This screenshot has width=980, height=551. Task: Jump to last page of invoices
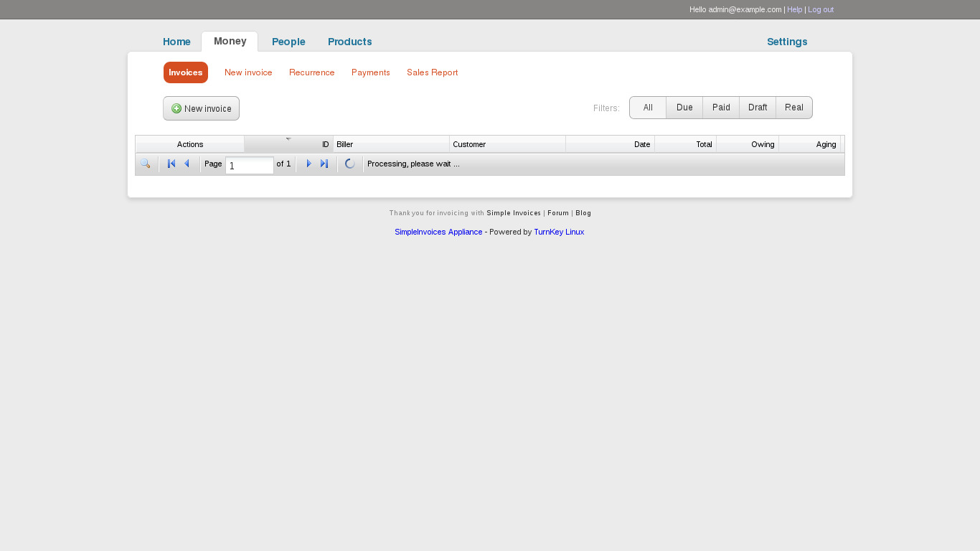[324, 164]
